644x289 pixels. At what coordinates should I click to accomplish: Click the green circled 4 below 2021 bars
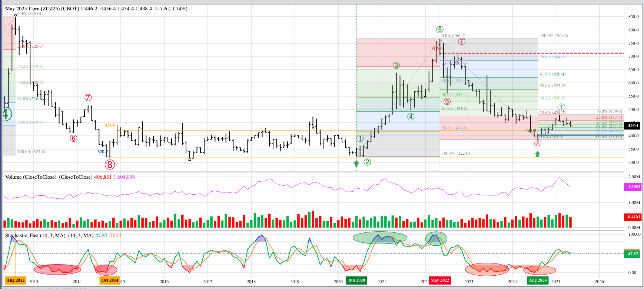(411, 117)
